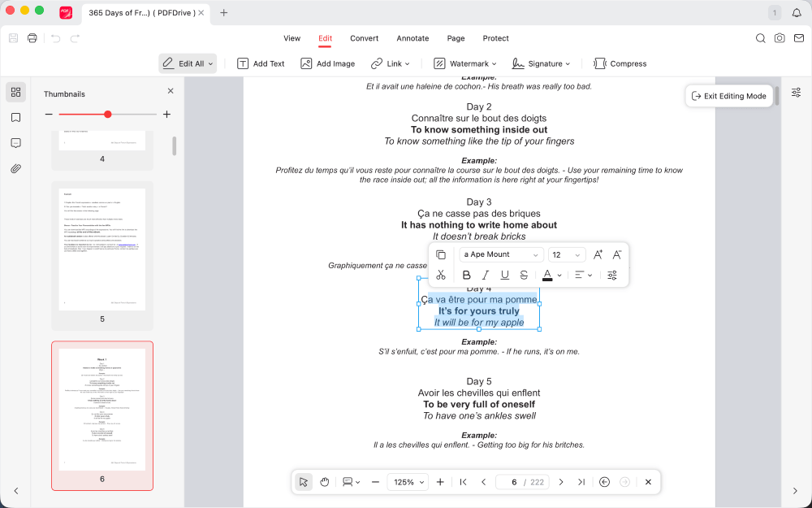812x508 pixels.
Task: Select the Hand tool in the bottom toolbar
Action: (x=324, y=481)
